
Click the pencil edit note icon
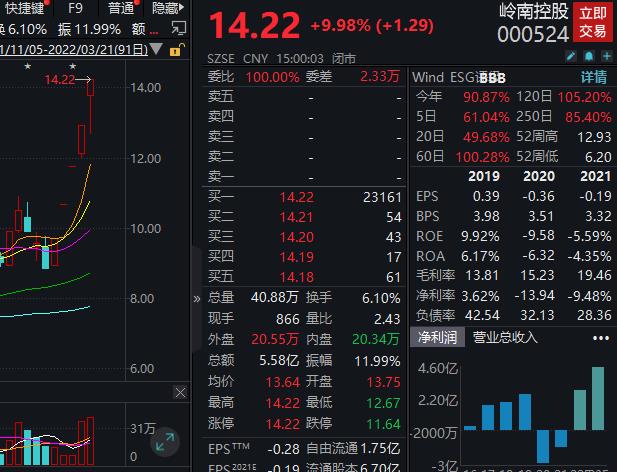pyautogui.click(x=571, y=56)
